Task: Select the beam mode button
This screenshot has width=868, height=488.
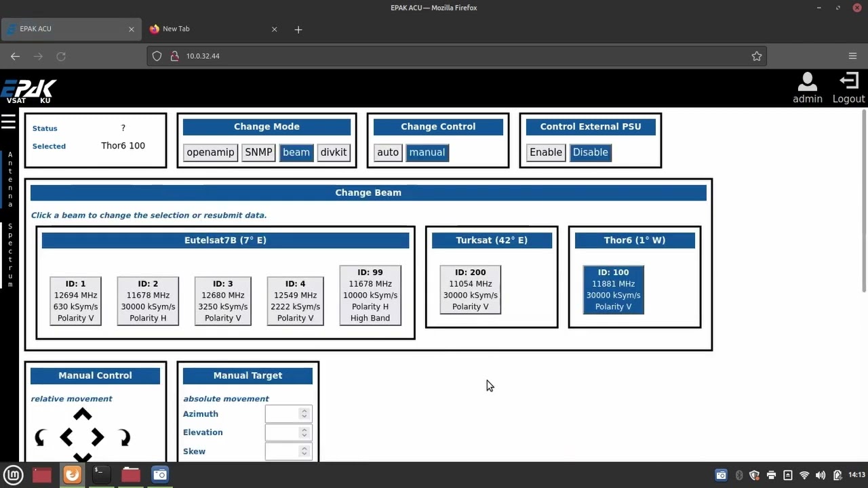Action: pos(296,152)
